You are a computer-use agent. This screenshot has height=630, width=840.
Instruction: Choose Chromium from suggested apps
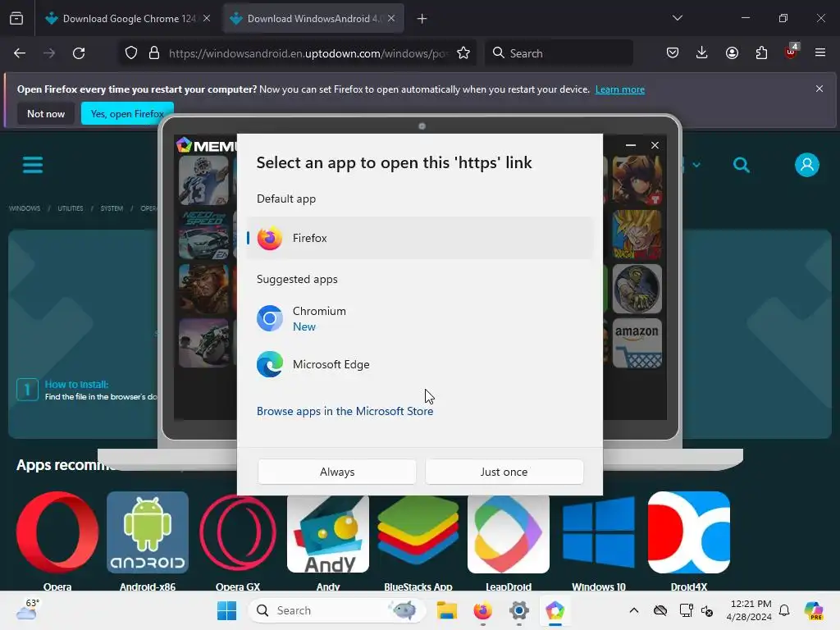tap(420, 318)
